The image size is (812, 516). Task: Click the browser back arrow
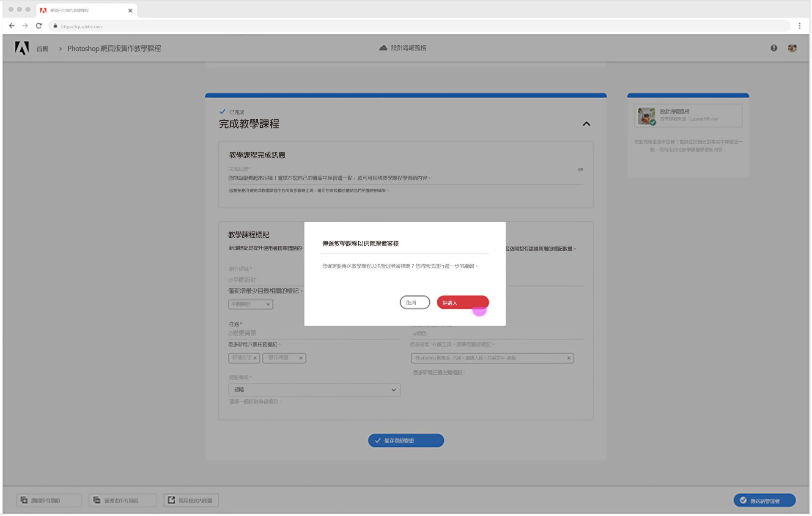(x=12, y=26)
